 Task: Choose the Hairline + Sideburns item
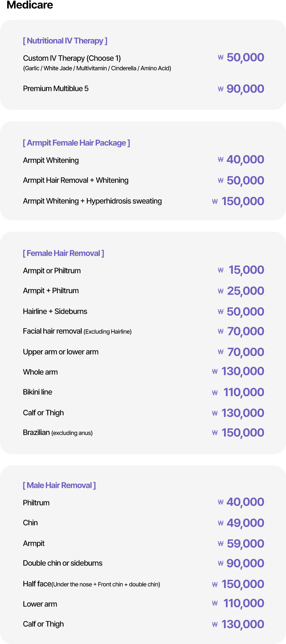coord(55,311)
